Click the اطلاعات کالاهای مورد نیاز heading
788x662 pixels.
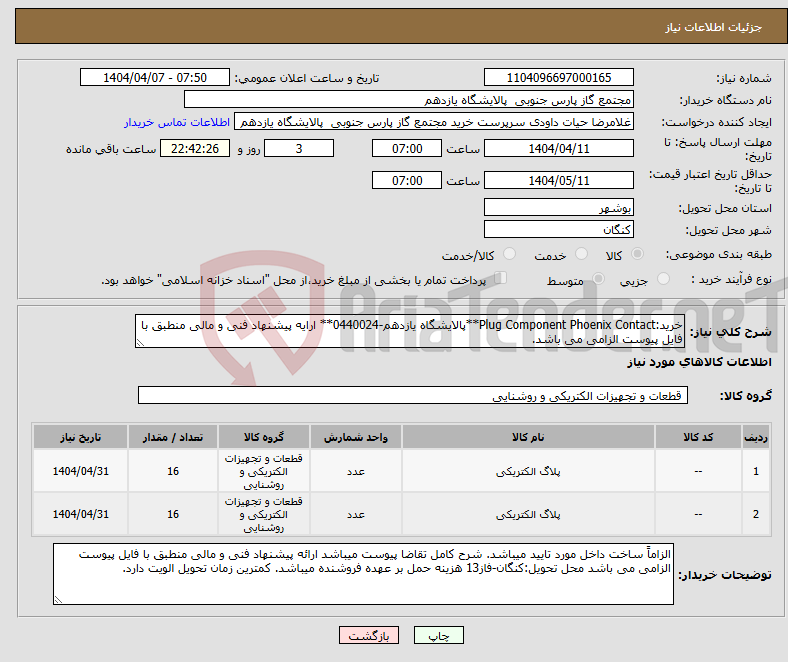pos(699,362)
